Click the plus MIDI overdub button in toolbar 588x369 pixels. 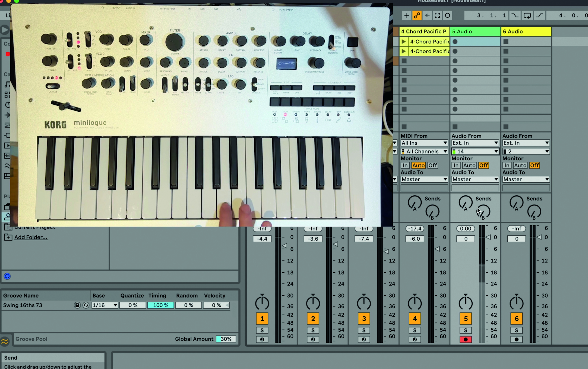406,15
